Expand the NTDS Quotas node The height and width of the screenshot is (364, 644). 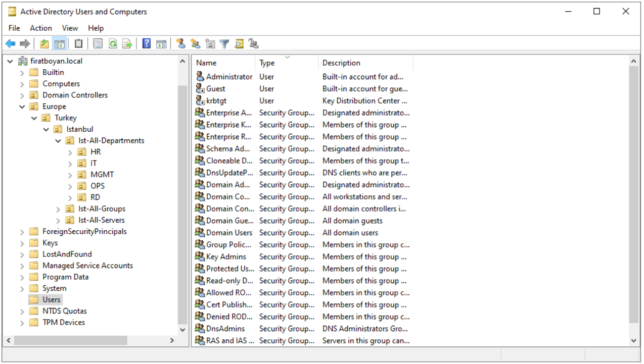[22, 311]
